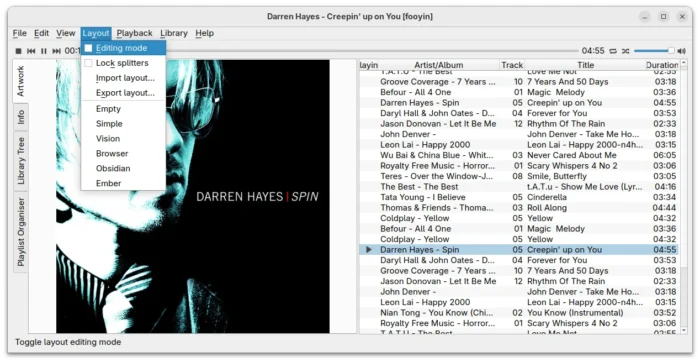Switch to the Info side tab
Screen dimensions: 700x362
[x=21, y=117]
